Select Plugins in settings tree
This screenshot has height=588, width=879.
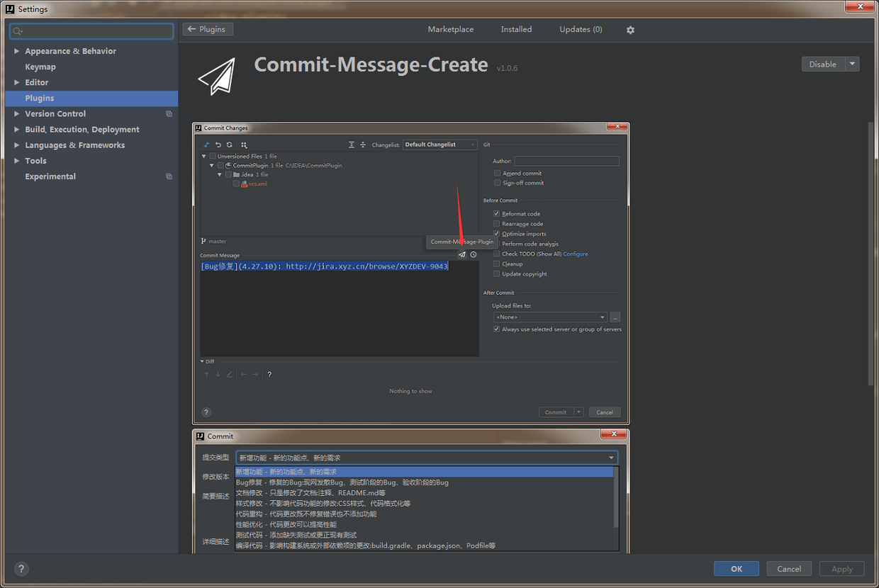coord(91,98)
